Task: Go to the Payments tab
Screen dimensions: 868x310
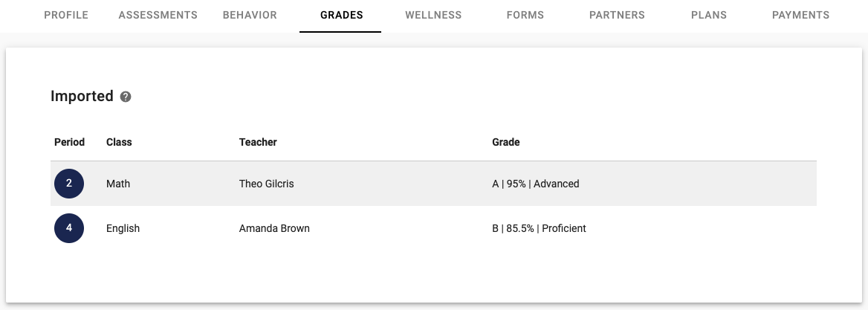Action: point(800,16)
